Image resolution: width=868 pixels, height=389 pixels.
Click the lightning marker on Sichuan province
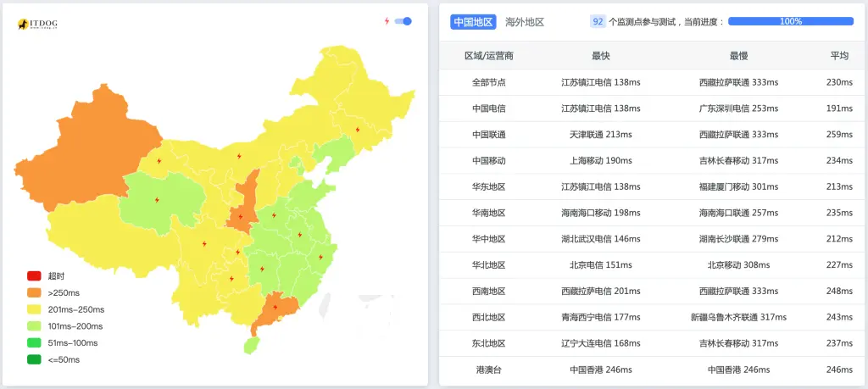[204, 244]
